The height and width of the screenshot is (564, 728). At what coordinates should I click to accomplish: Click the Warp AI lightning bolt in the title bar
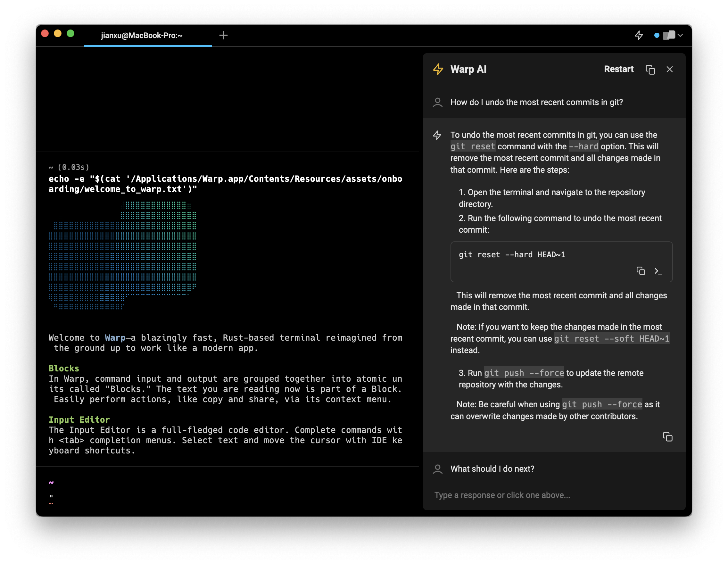point(639,35)
